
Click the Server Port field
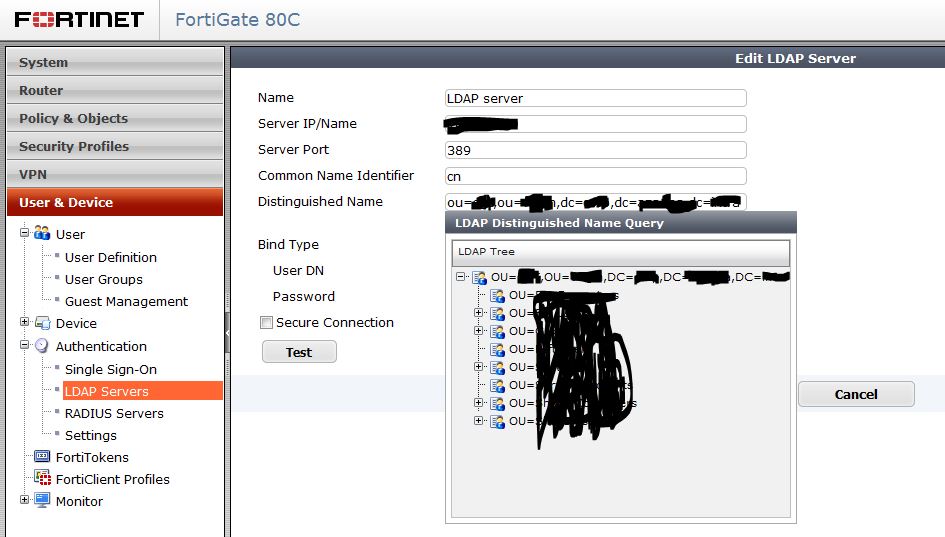(595, 150)
